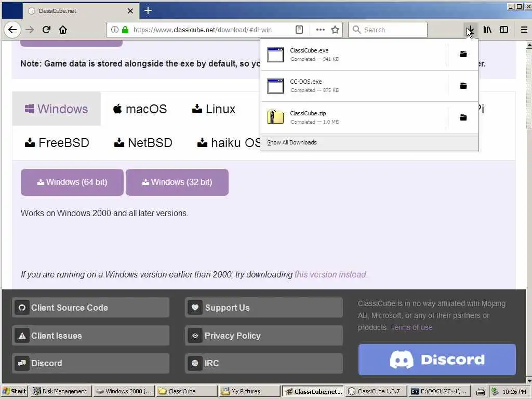This screenshot has width=532, height=399.
Task: Switch to ClassiCube folder taskbar window
Action: coord(187,391)
